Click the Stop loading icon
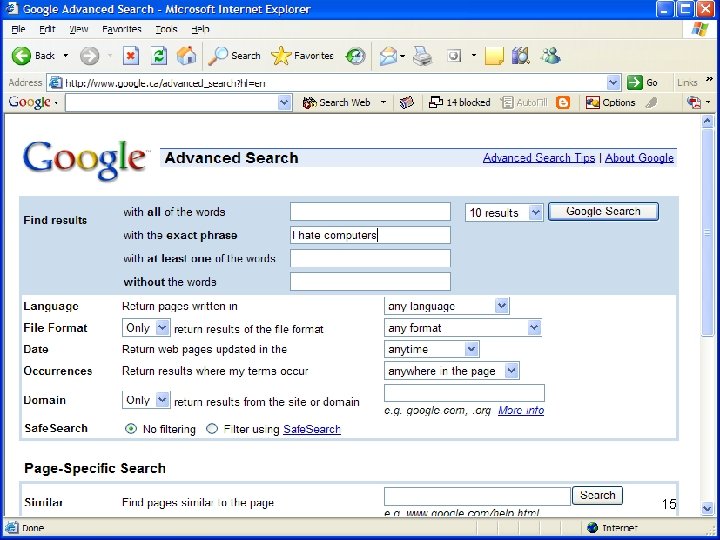 (x=130, y=56)
